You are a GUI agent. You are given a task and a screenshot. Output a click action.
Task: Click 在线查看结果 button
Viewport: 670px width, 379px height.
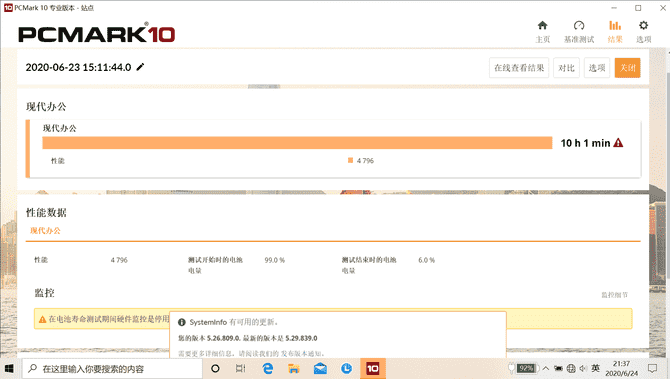coord(519,68)
